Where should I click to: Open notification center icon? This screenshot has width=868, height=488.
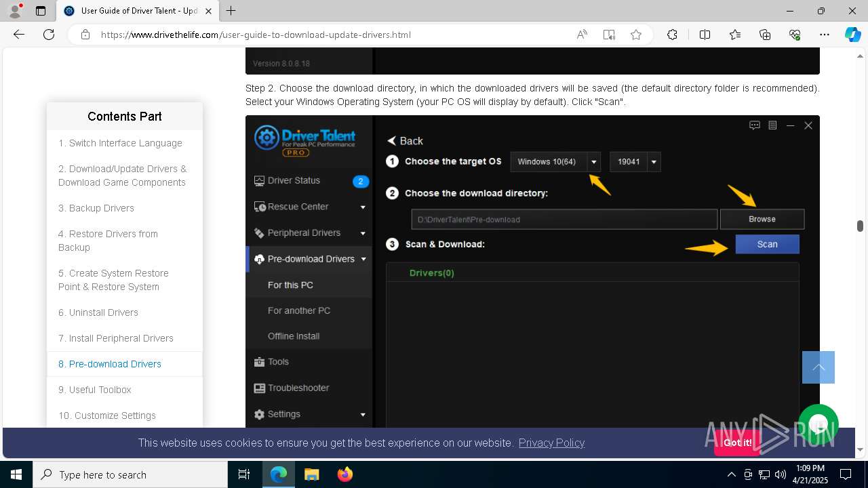click(846, 474)
